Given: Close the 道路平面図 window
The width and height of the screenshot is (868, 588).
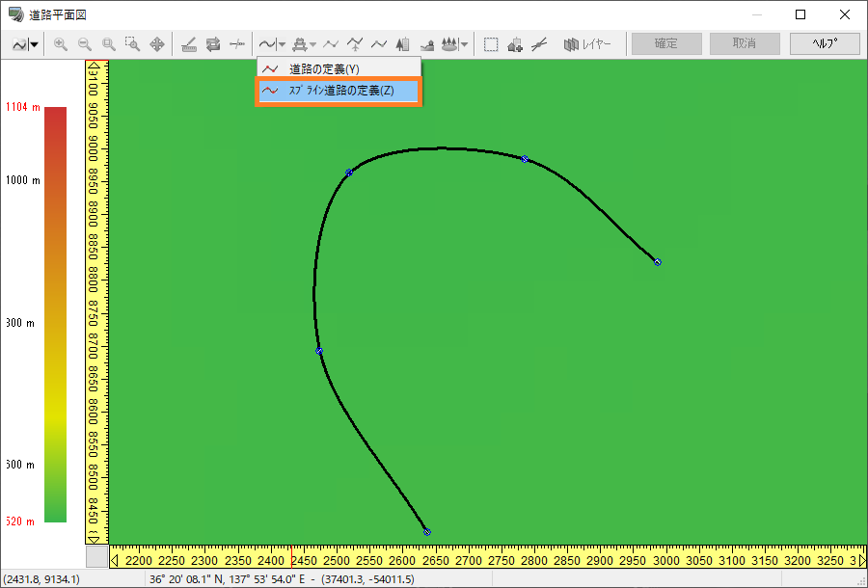Looking at the screenshot, I should point(845,14).
